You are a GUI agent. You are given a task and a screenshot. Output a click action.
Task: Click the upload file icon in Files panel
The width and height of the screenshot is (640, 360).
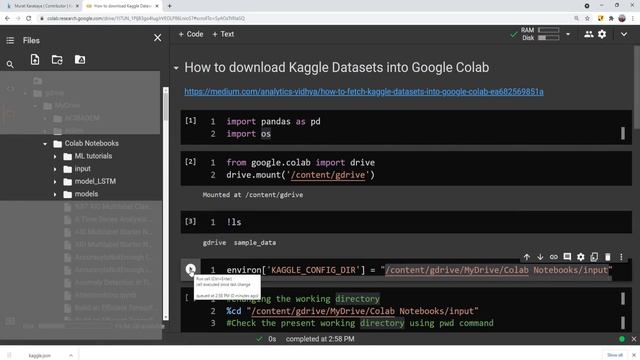tap(35, 60)
